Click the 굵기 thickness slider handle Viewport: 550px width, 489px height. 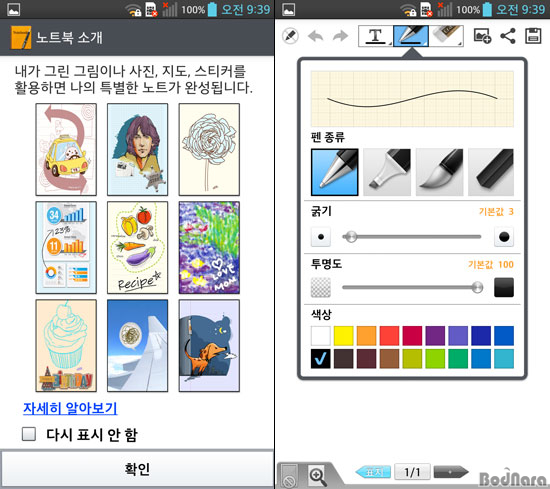(x=350, y=237)
